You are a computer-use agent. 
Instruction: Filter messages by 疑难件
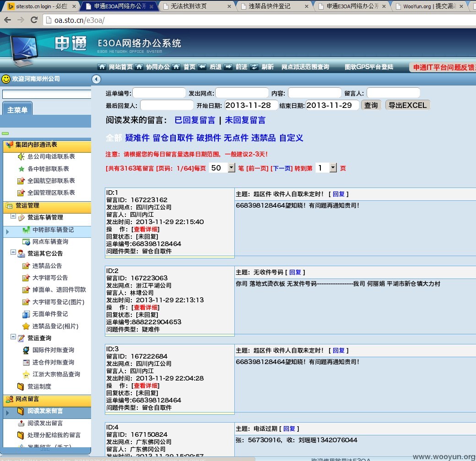(x=137, y=138)
